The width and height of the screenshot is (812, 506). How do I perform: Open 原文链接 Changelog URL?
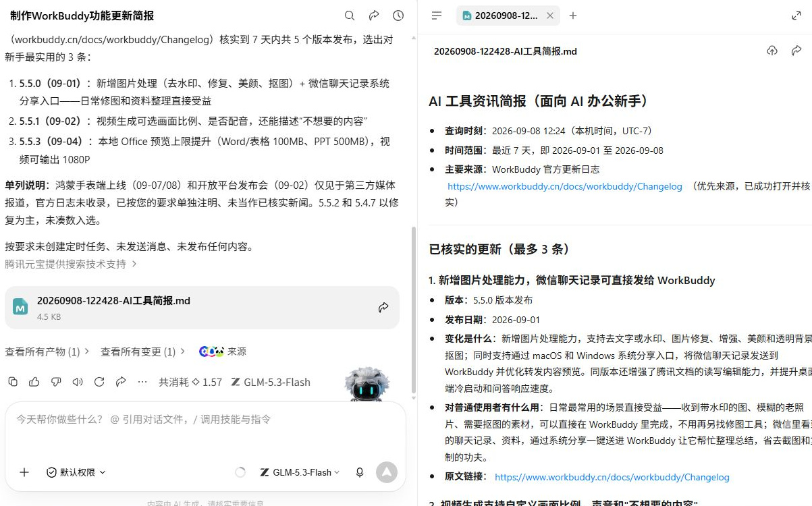(x=612, y=477)
